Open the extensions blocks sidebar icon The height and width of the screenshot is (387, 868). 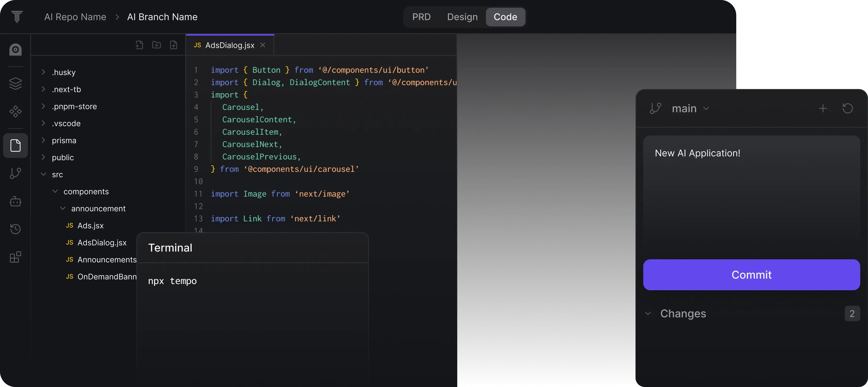pos(16,257)
